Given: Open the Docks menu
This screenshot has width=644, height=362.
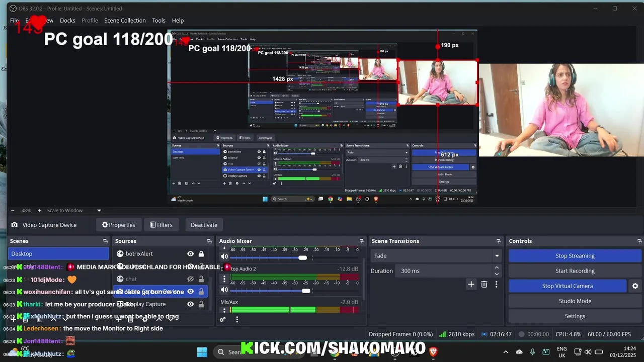Looking at the screenshot, I should coord(67,21).
